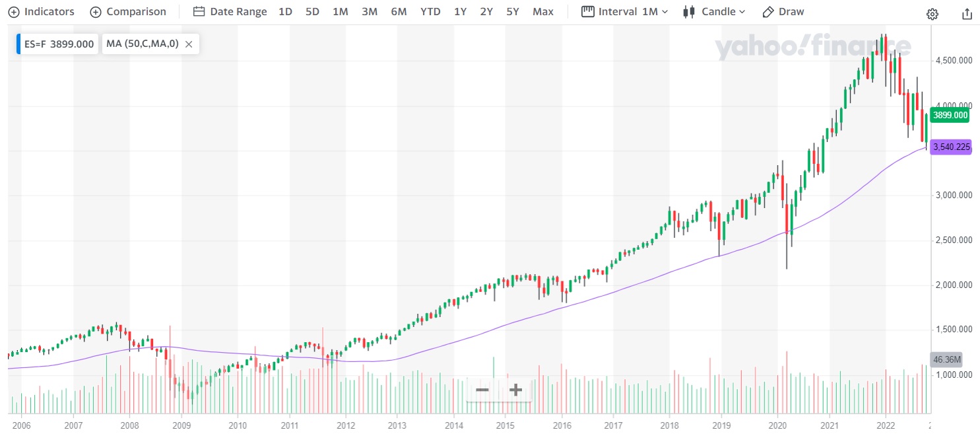Open the Indicators panel
The height and width of the screenshot is (434, 980).
[41, 12]
